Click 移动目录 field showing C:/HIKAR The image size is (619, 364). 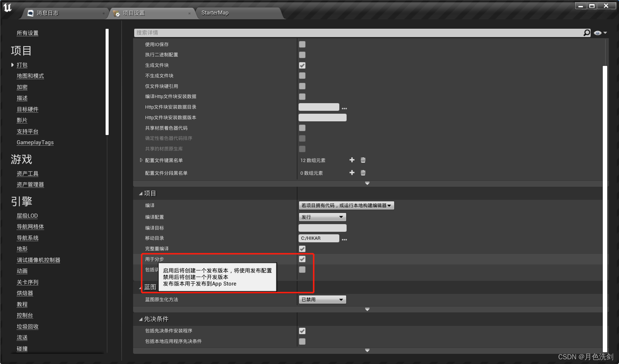tap(319, 238)
